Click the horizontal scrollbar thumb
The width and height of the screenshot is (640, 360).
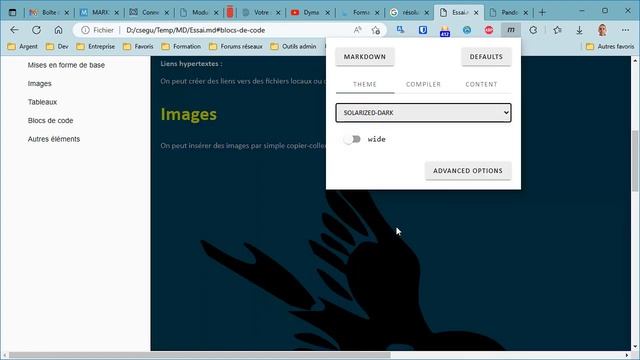(200, 355)
